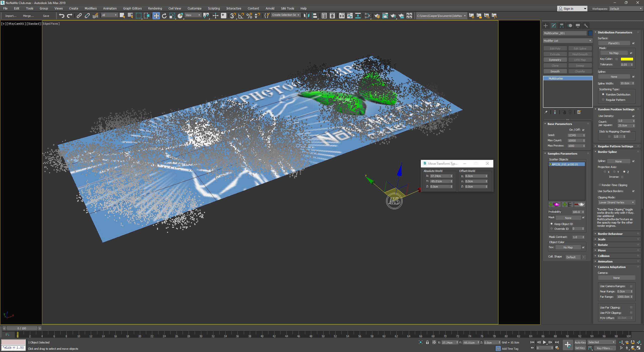The image size is (644, 352).
Task: Toggle Selection Lock padlock icon
Action: [427, 342]
